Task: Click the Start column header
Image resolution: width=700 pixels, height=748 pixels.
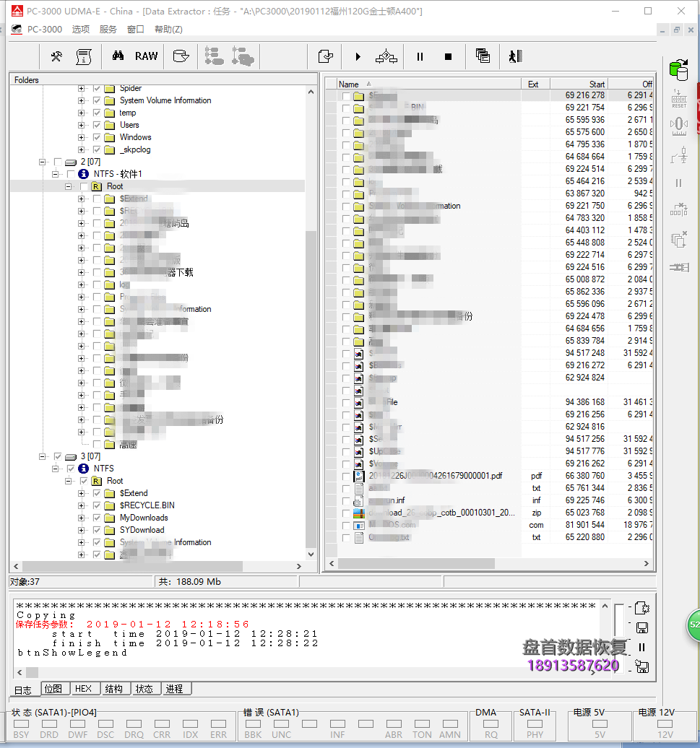Action: [578, 84]
